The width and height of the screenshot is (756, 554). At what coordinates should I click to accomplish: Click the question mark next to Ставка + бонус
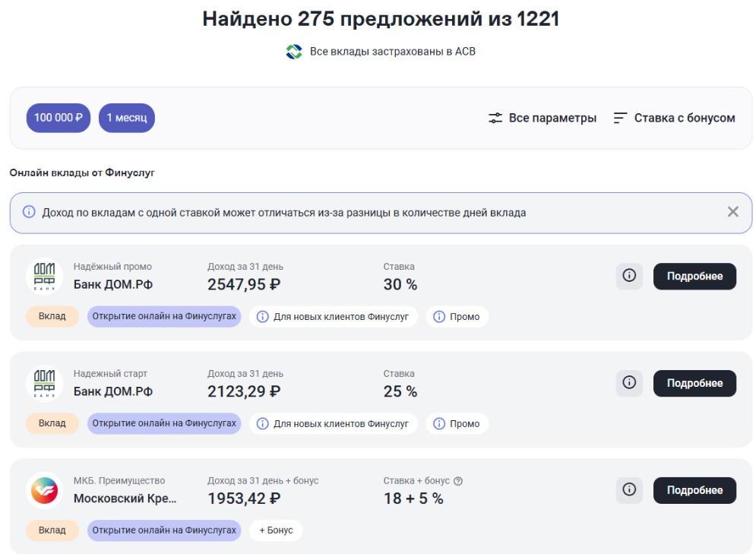point(458,481)
